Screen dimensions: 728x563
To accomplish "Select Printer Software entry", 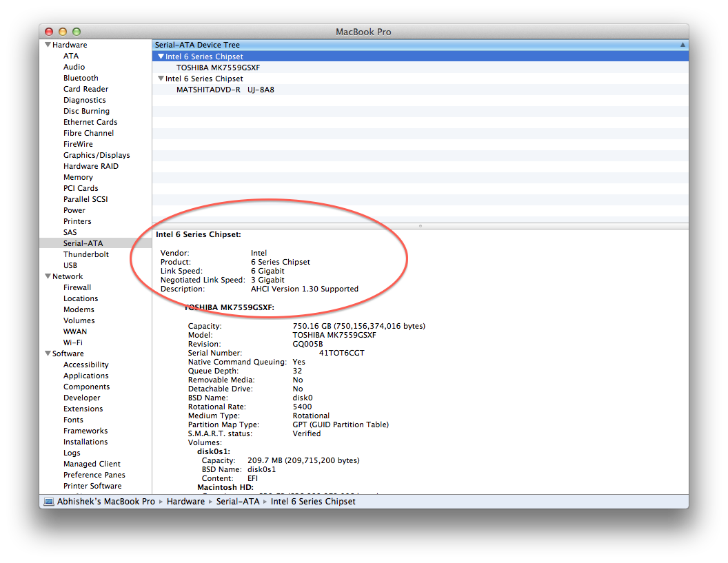I will click(92, 486).
